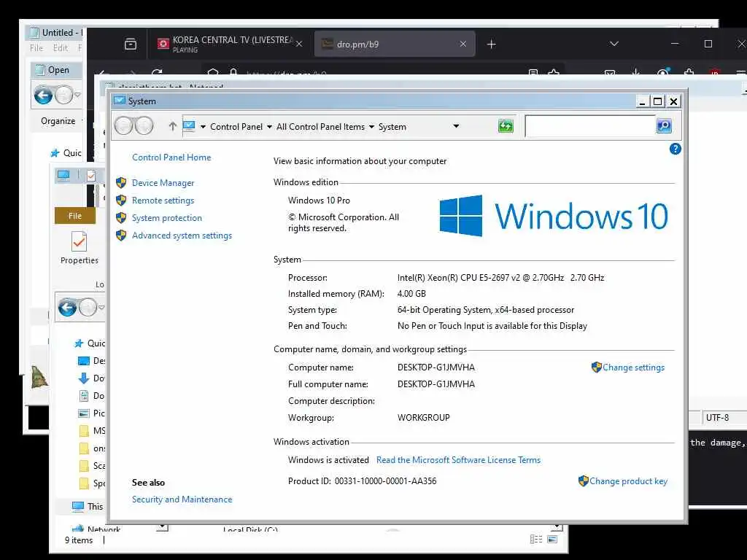Select Control Panel breadcrumb

pyautogui.click(x=236, y=127)
